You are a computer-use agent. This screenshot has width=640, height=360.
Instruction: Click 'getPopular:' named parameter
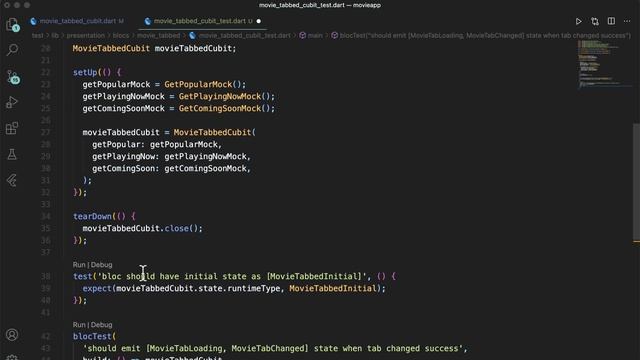click(x=118, y=144)
